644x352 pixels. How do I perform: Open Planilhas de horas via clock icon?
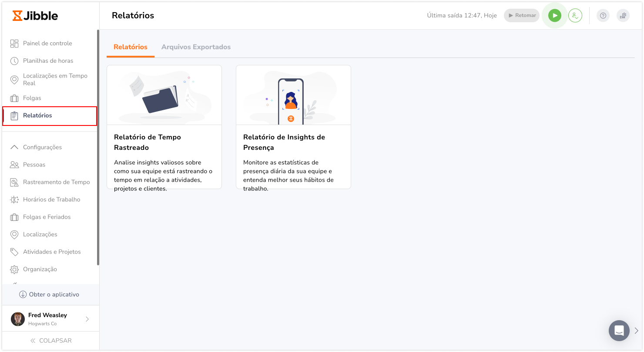click(x=13, y=61)
